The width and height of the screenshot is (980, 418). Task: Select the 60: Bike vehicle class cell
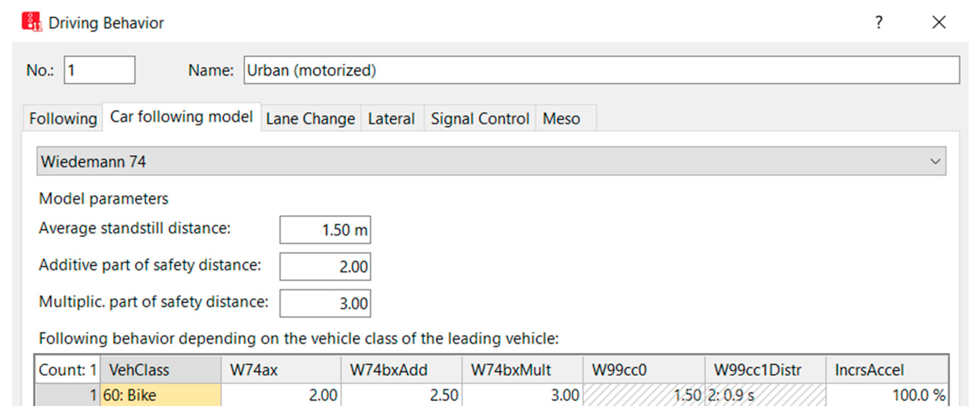click(x=161, y=395)
